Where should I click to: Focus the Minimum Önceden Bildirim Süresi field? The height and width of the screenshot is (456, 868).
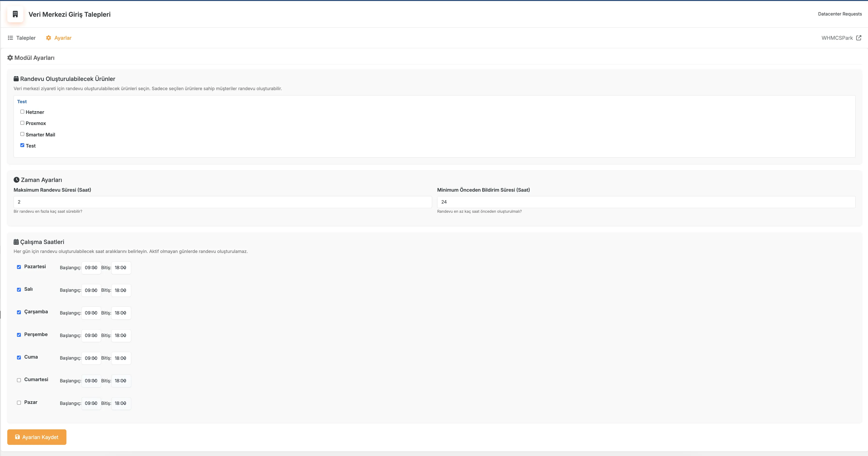(x=646, y=202)
